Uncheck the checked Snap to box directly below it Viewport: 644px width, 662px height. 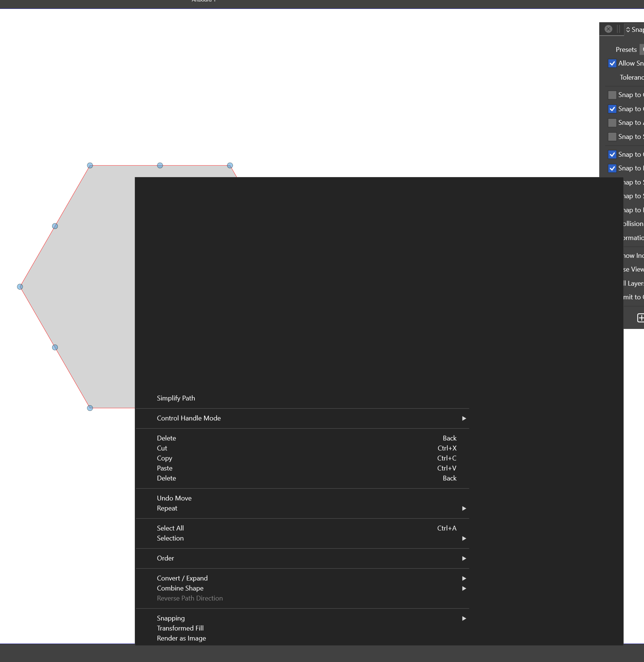612,109
